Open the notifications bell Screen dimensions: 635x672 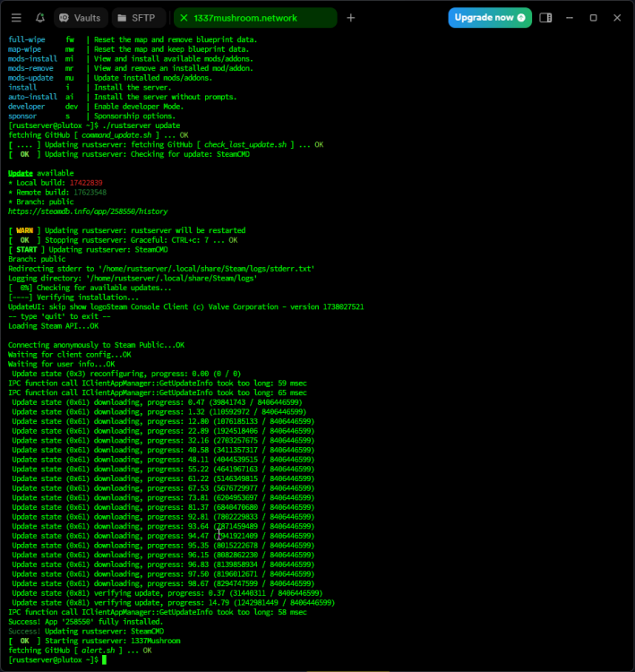click(39, 18)
